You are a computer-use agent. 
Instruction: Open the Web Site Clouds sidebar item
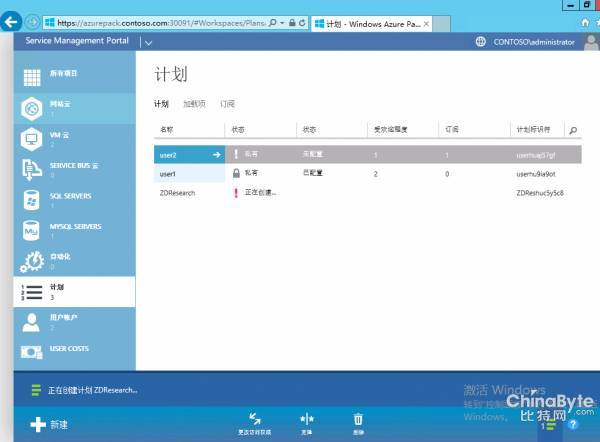pyautogui.click(x=74, y=109)
